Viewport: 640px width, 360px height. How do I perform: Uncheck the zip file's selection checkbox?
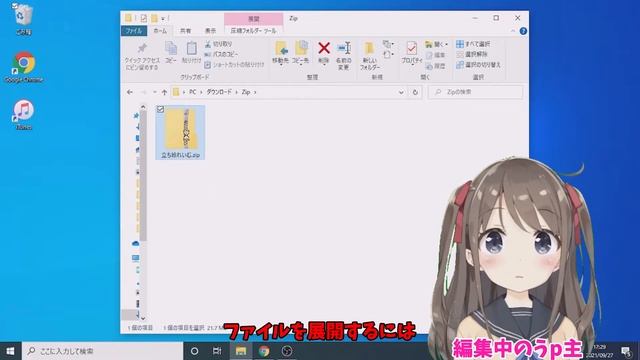tap(160, 109)
